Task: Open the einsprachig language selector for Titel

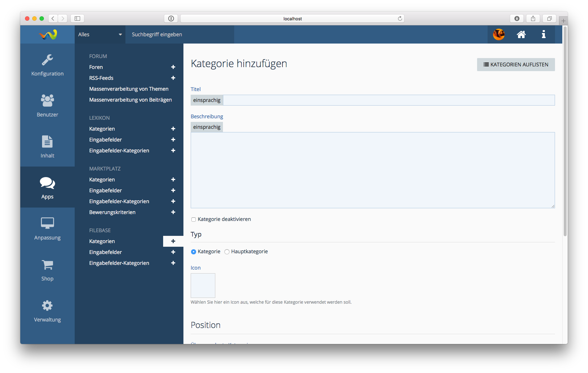Action: [207, 100]
